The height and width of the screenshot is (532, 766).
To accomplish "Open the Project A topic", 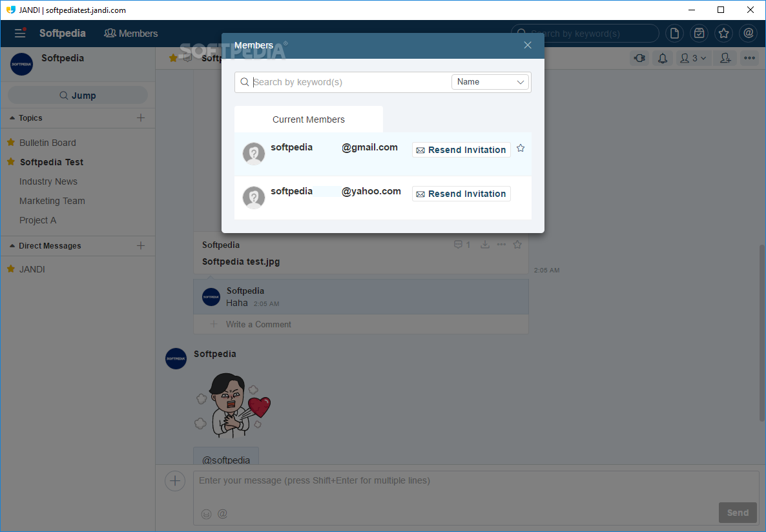I will click(38, 220).
